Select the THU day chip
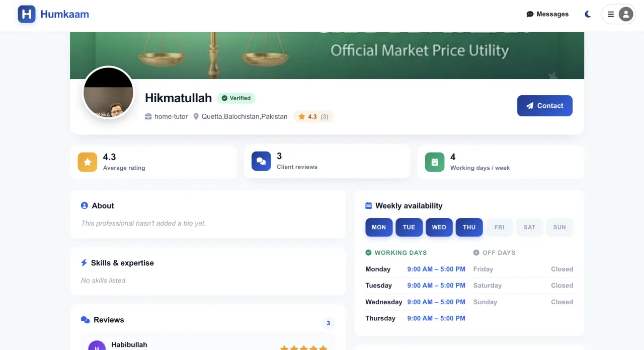 coord(469,227)
